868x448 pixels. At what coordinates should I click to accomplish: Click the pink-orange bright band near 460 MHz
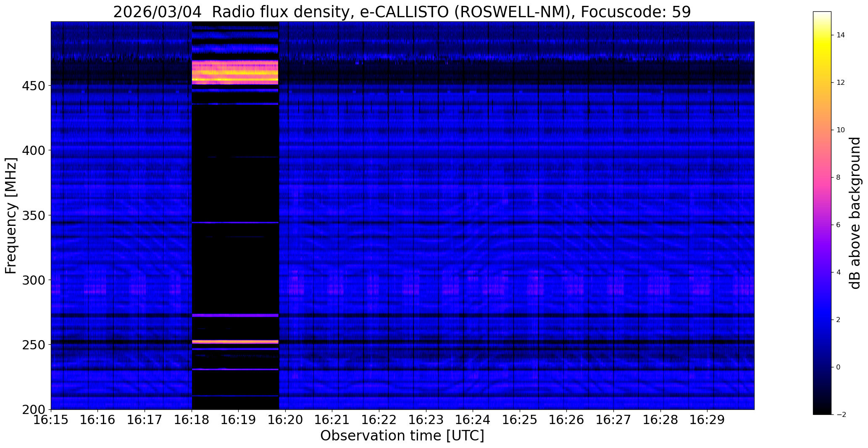[235, 72]
